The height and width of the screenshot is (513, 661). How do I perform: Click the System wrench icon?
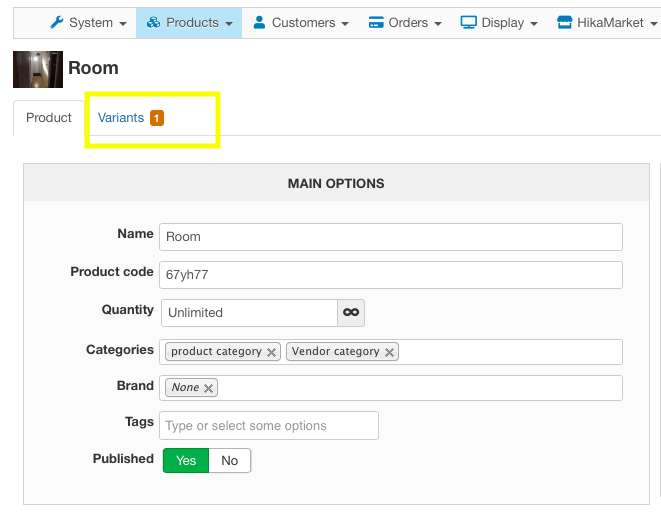pos(56,23)
